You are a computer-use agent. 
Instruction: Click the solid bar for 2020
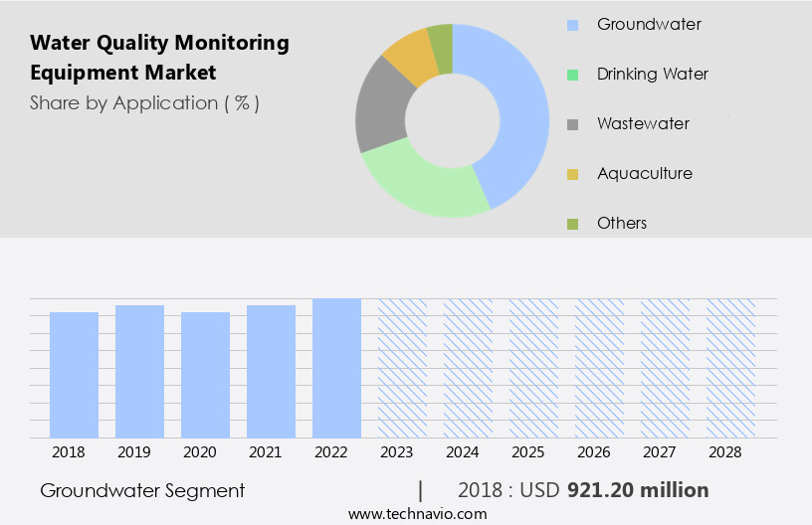point(206,375)
